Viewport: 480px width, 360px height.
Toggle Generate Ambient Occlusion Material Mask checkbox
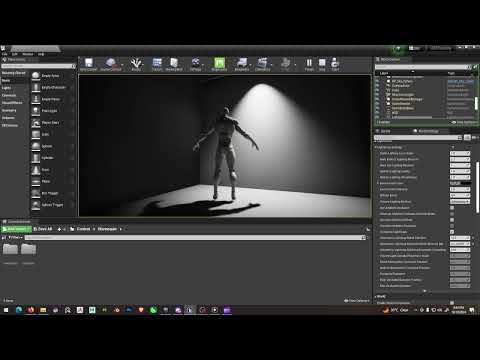[452, 214]
